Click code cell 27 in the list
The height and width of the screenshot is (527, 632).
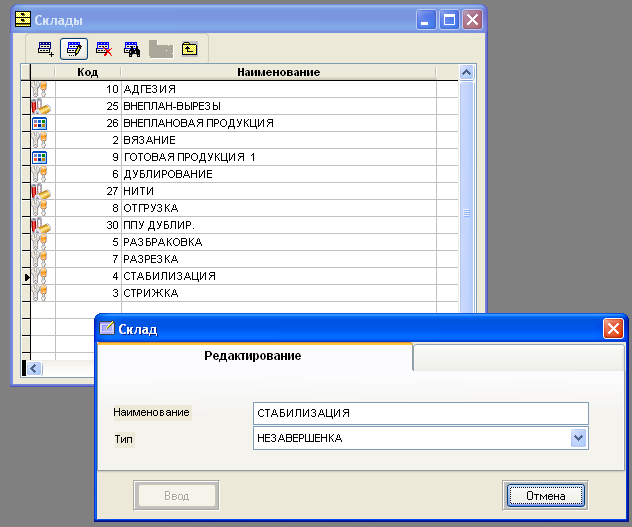(x=88, y=191)
